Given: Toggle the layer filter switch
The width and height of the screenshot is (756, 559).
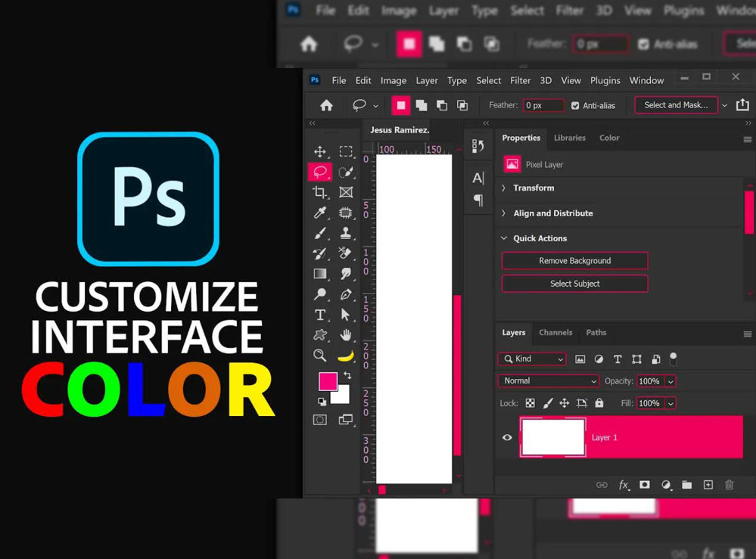Looking at the screenshot, I should click(x=673, y=359).
